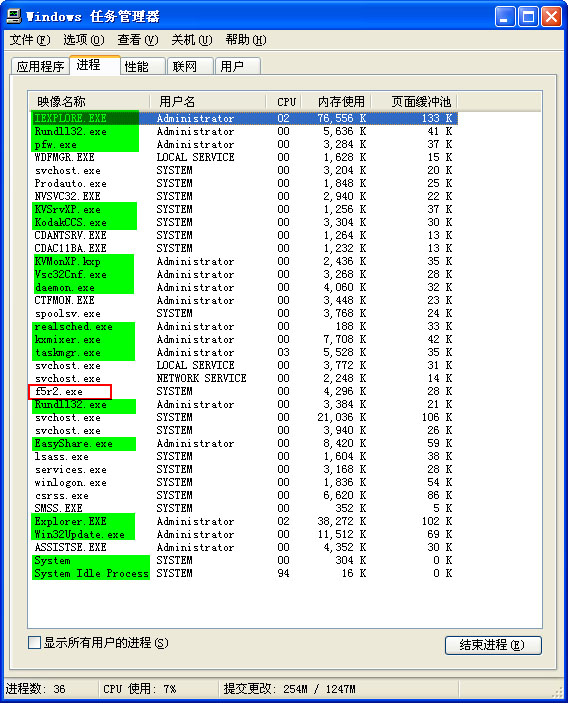Select the Win32Update.exe process
The height and width of the screenshot is (704, 569).
(x=79, y=534)
